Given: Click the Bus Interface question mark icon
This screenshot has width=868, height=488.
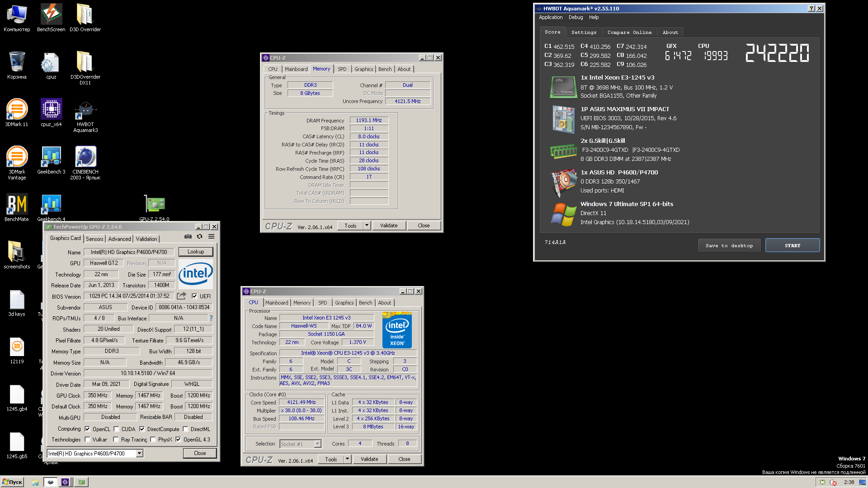Looking at the screenshot, I should point(211,318).
